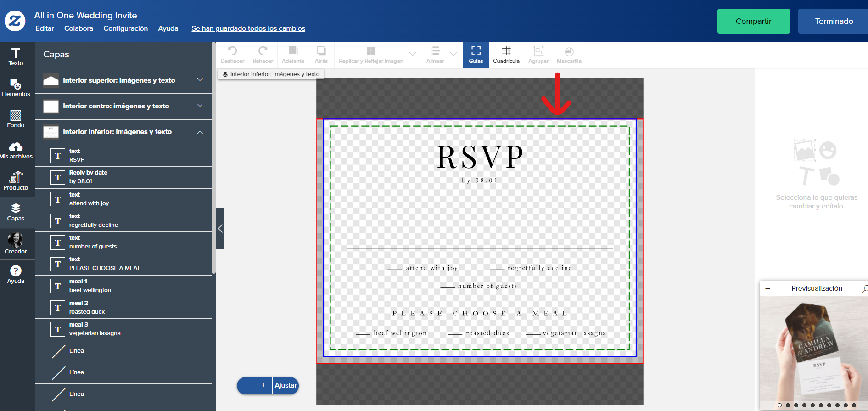Click 'roasted duck' text on canvas
The height and width of the screenshot is (411, 868).
[487, 333]
